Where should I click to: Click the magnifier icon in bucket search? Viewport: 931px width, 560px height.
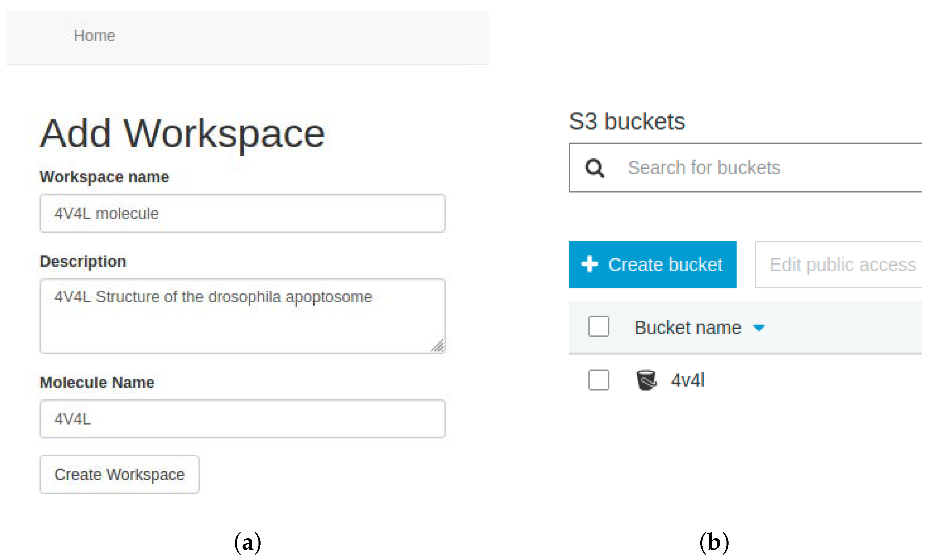click(595, 168)
